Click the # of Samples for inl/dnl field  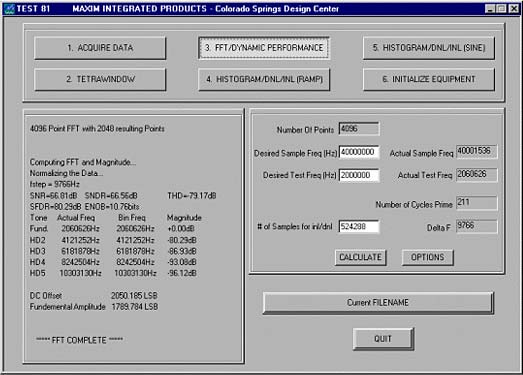359,227
